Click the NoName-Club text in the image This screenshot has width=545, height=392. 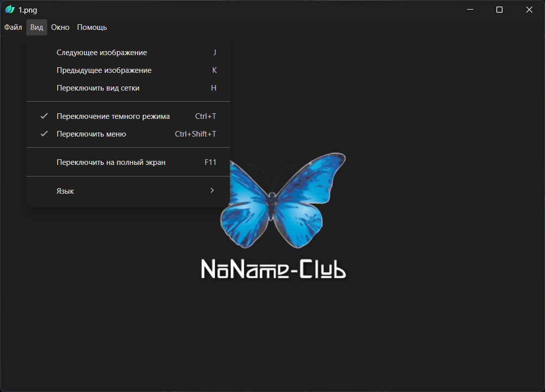274,269
